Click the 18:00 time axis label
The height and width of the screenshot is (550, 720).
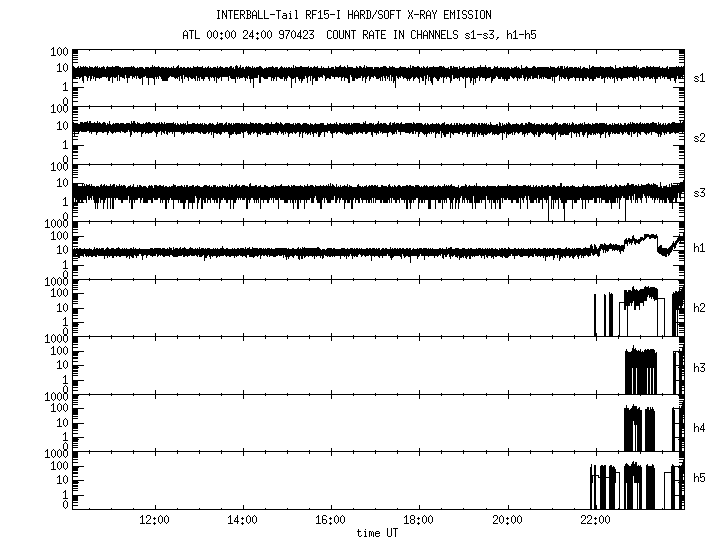click(x=418, y=521)
